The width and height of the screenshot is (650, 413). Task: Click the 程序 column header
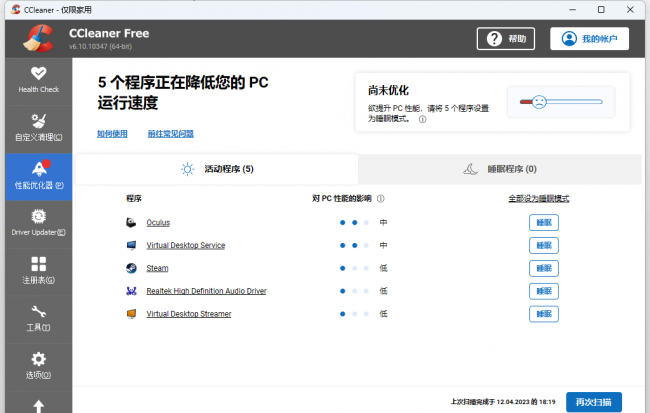coord(134,199)
